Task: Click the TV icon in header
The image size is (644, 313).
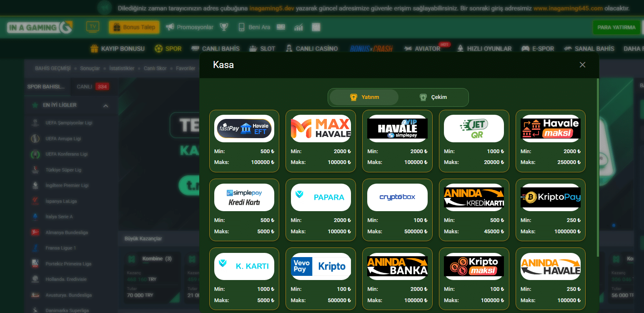Action: pos(93,27)
